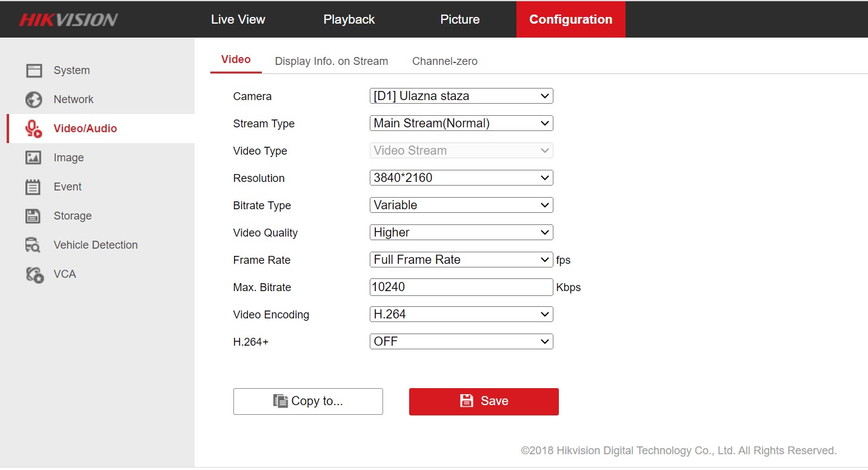
Task: Change the Bitrate Type selection
Action: tap(461, 205)
